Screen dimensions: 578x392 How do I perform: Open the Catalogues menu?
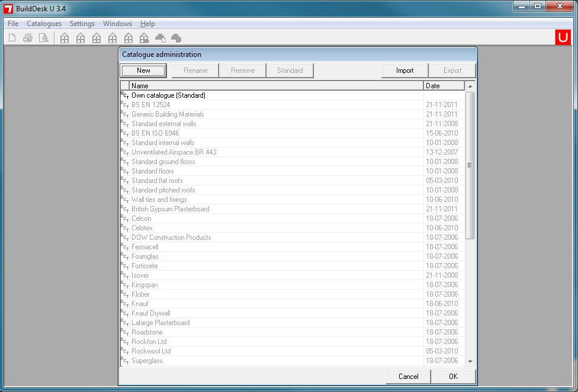(x=44, y=24)
